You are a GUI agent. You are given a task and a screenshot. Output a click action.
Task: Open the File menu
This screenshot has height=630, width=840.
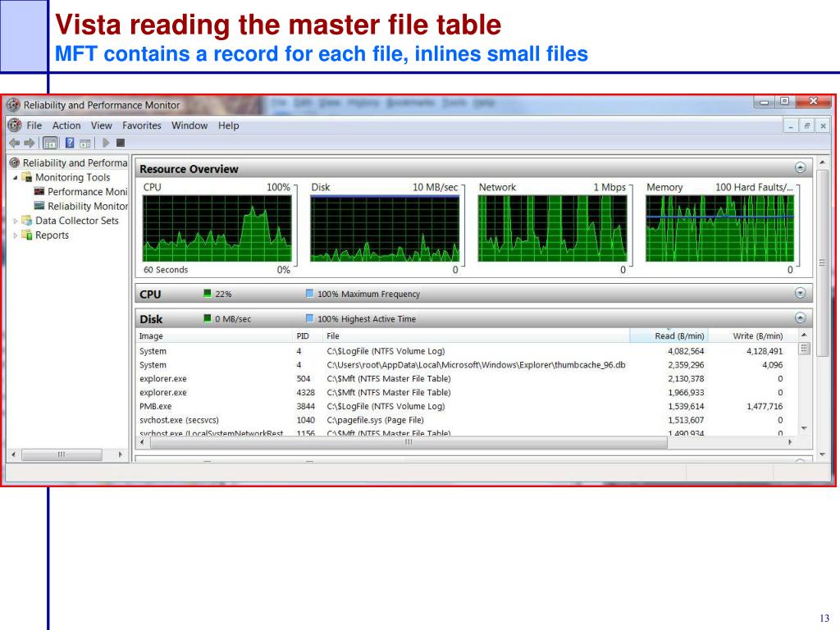(x=34, y=126)
